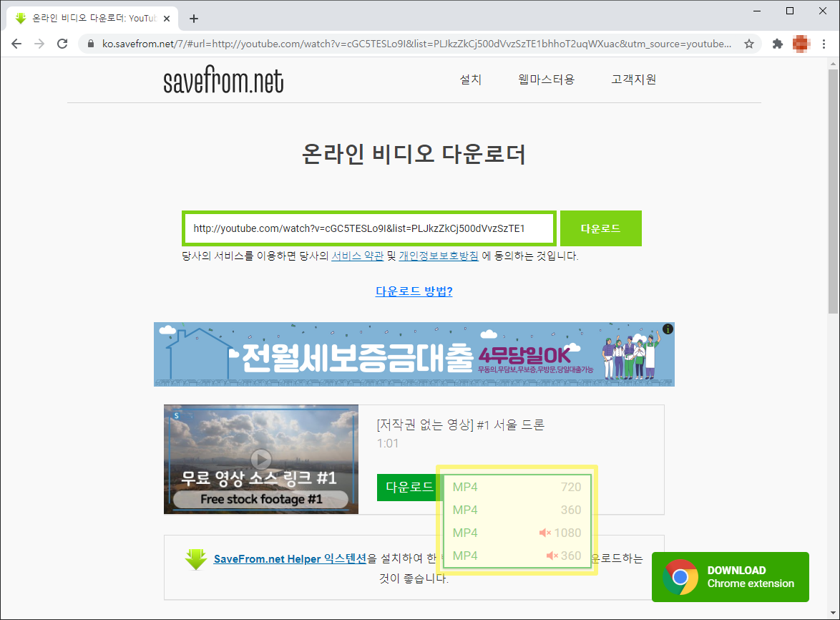Screen dimensions: 840x620
Task: Open the 개인정보보호방침 link
Action: (x=439, y=256)
